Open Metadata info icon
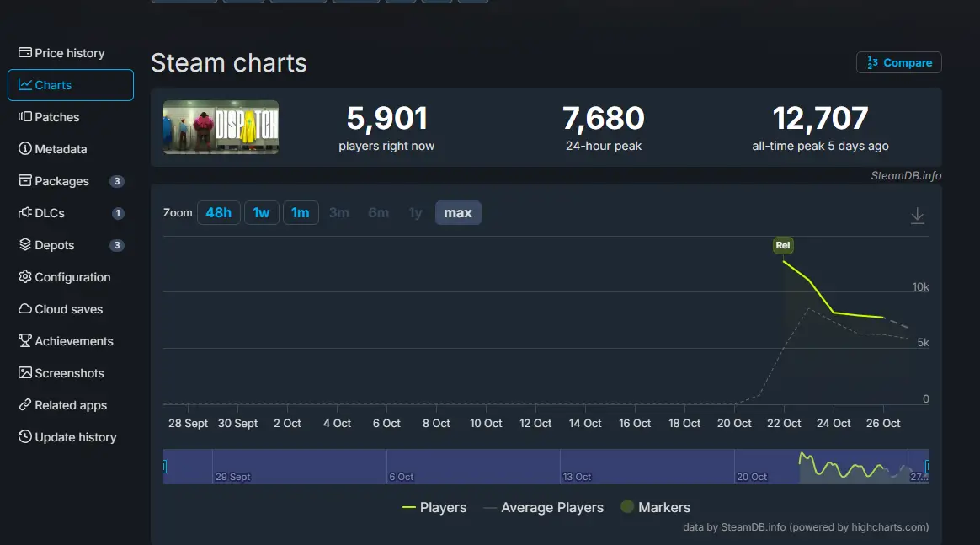 (25, 149)
